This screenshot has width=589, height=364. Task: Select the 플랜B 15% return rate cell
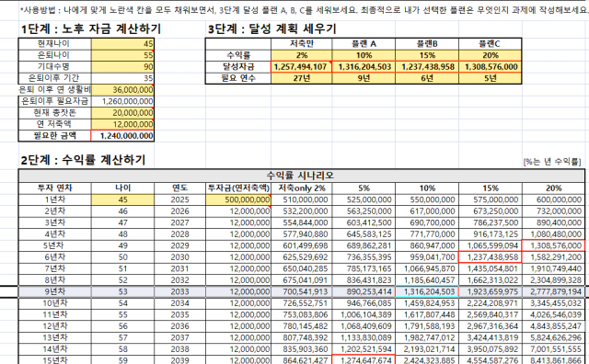(427, 55)
